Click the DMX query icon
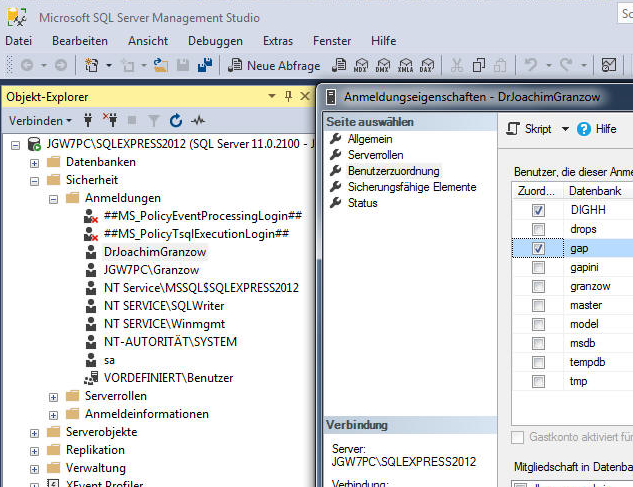 point(382,65)
